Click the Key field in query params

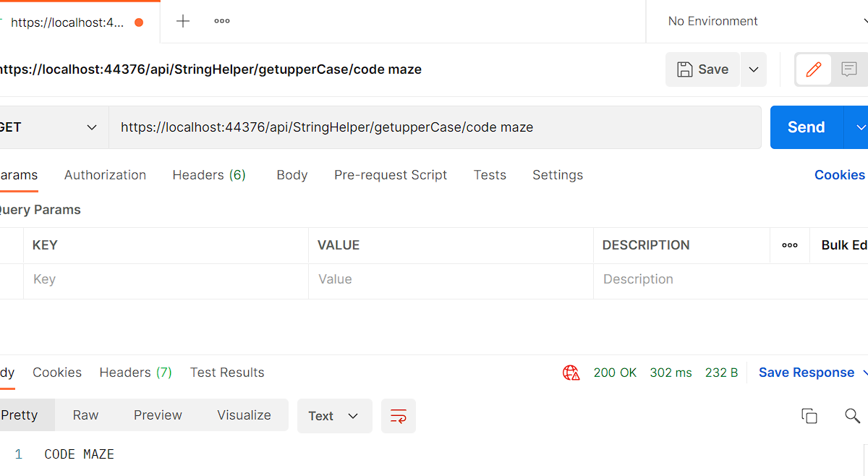pyautogui.click(x=166, y=280)
